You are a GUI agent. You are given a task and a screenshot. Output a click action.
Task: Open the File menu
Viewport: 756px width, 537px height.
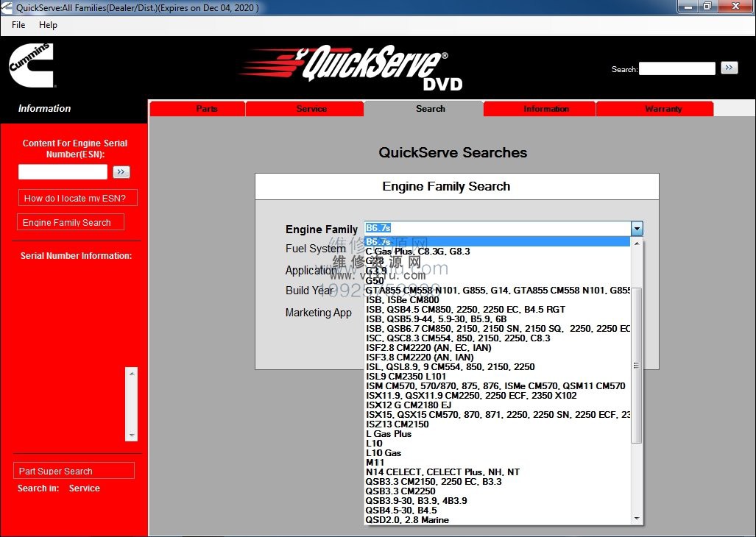18,25
